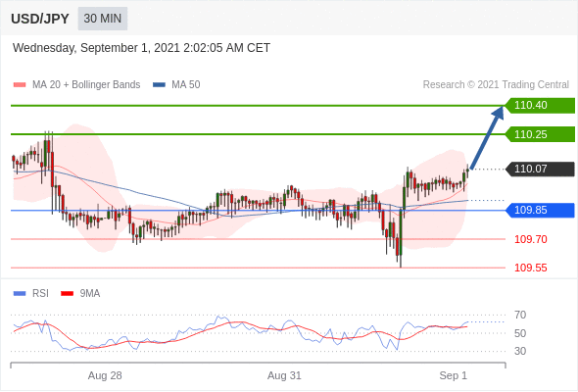Select the USD/JPY pair title
Viewport: 578px width, 392px height.
40,19
